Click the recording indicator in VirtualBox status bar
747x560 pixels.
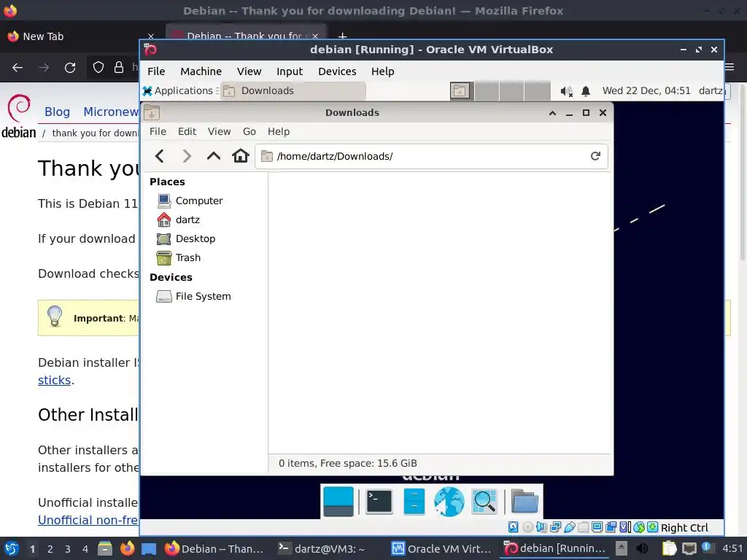point(611,527)
